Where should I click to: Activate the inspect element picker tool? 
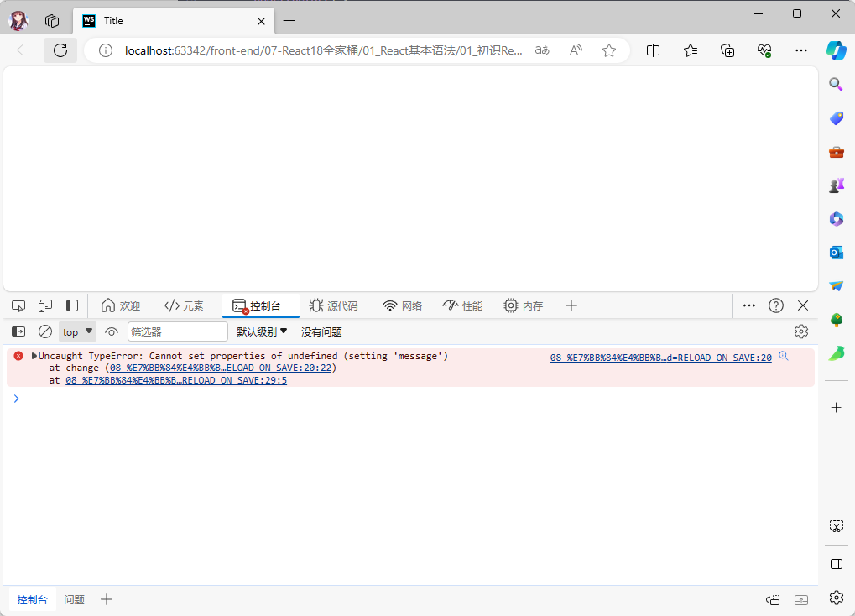(18, 305)
